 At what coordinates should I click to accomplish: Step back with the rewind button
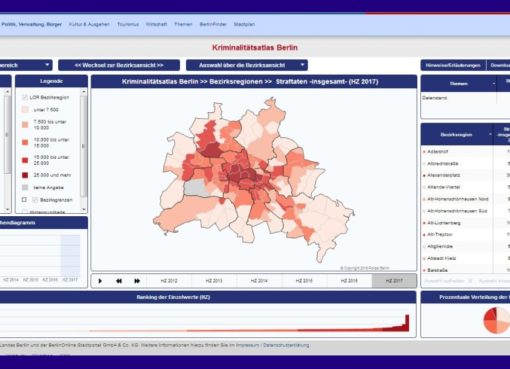(119, 281)
